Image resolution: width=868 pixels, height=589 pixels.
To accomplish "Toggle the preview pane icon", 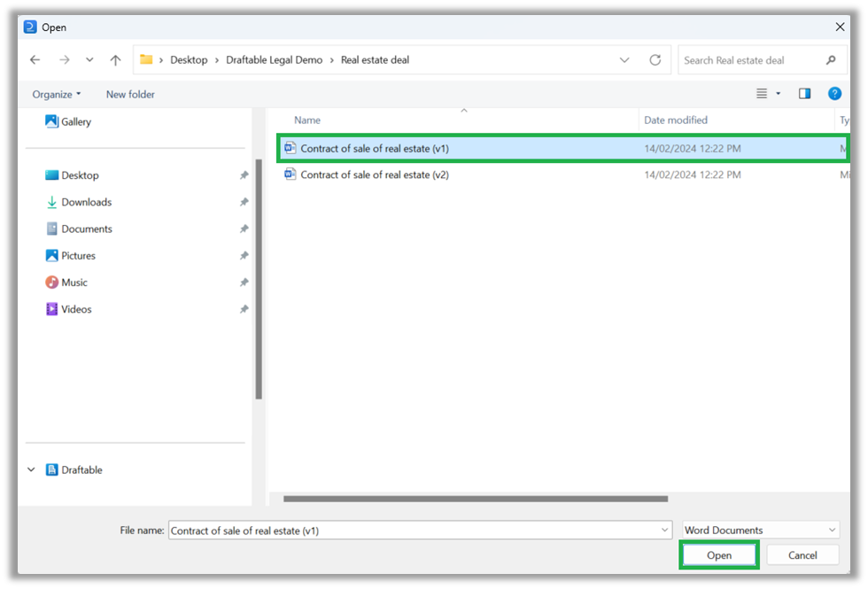I will (x=804, y=93).
